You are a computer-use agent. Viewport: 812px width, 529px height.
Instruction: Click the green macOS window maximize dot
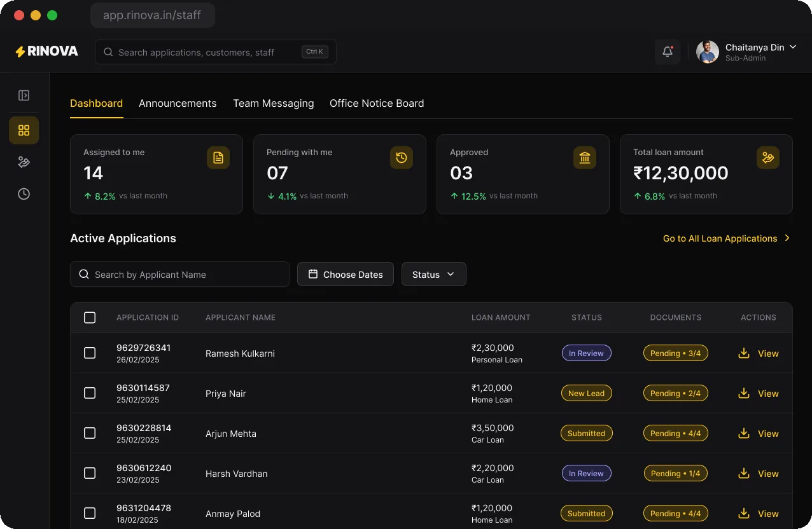[52, 15]
